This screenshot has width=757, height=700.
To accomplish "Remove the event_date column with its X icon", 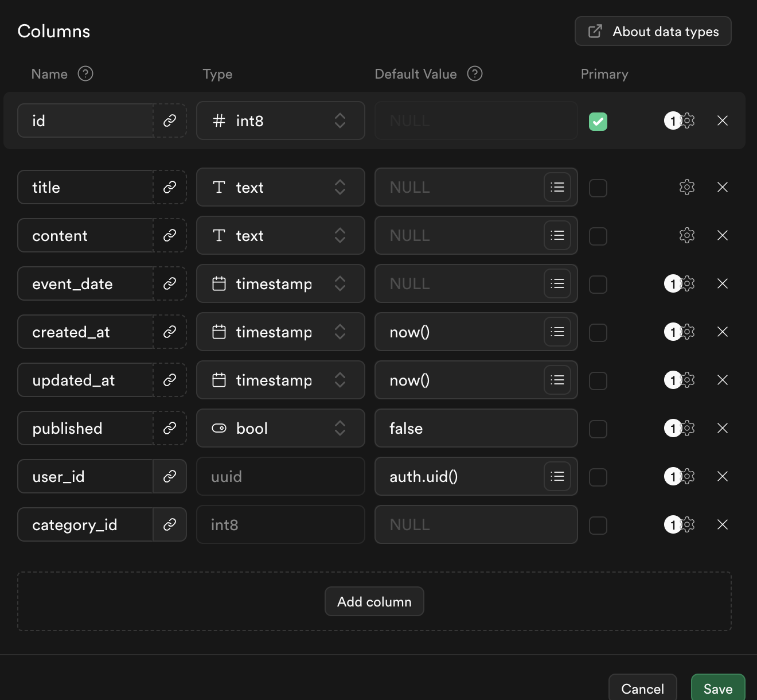I will point(723,283).
